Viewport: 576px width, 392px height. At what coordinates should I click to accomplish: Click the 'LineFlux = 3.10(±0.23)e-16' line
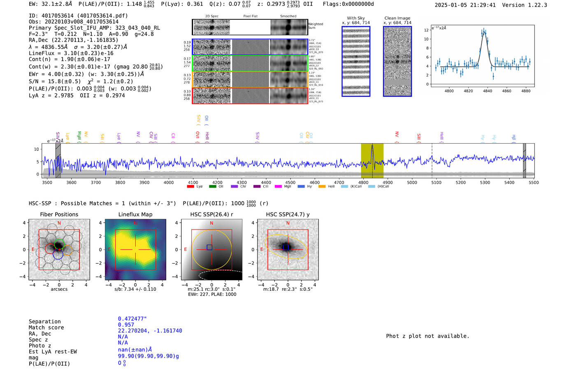[71, 53]
